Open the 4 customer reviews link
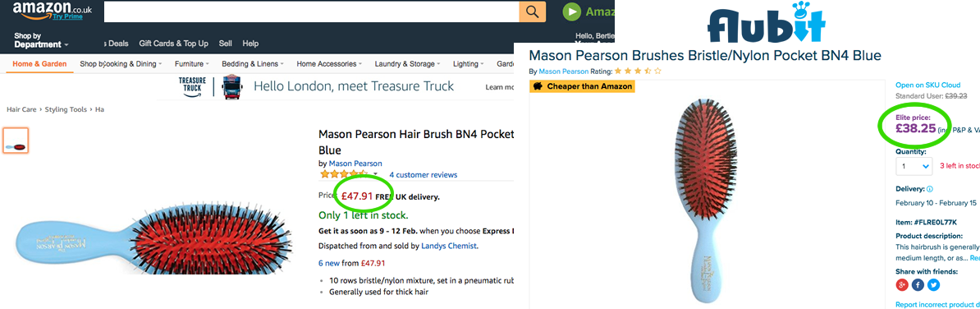Screen dimensions: 980x309 [424, 174]
